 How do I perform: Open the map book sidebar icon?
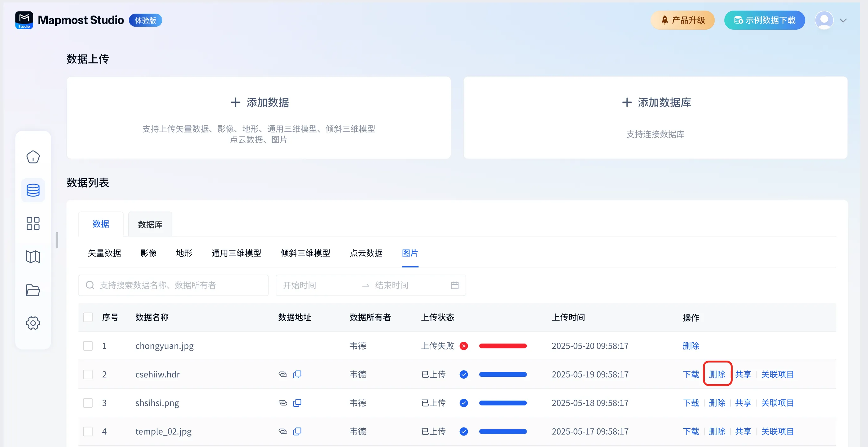click(x=33, y=257)
